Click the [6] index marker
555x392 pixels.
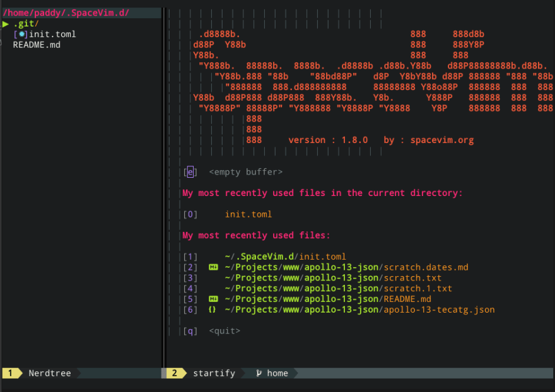(x=190, y=310)
